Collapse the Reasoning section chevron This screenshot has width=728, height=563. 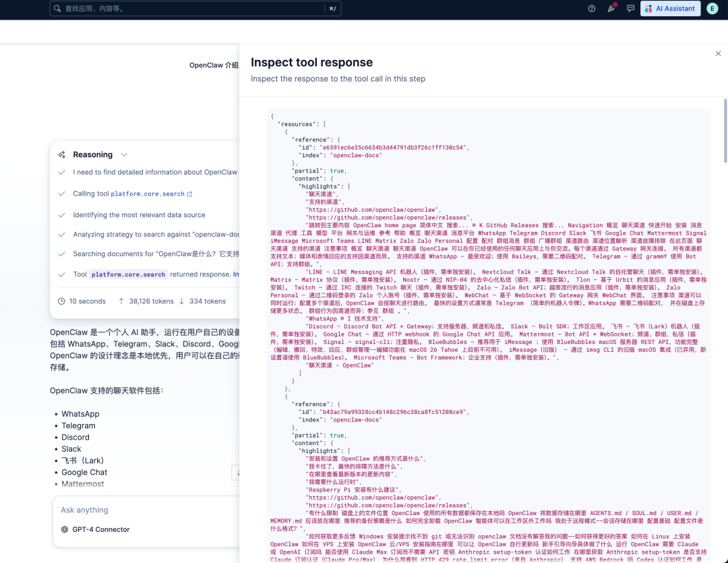[124, 154]
